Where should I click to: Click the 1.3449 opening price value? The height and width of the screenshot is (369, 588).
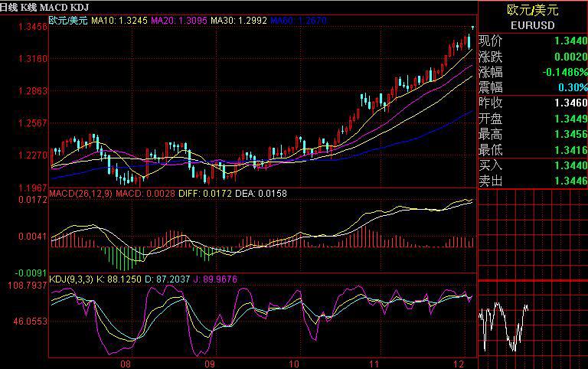[x=570, y=119]
